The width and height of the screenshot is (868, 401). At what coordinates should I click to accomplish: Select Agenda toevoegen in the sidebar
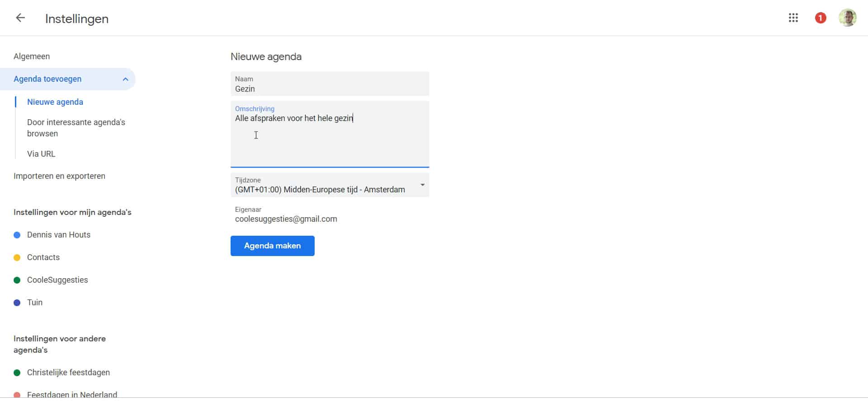(x=68, y=79)
